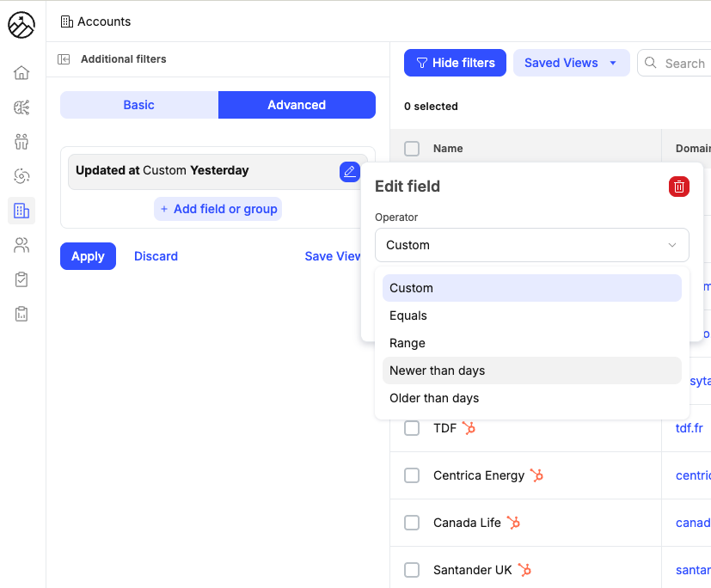Select the Advanced filters tab

[297, 105]
